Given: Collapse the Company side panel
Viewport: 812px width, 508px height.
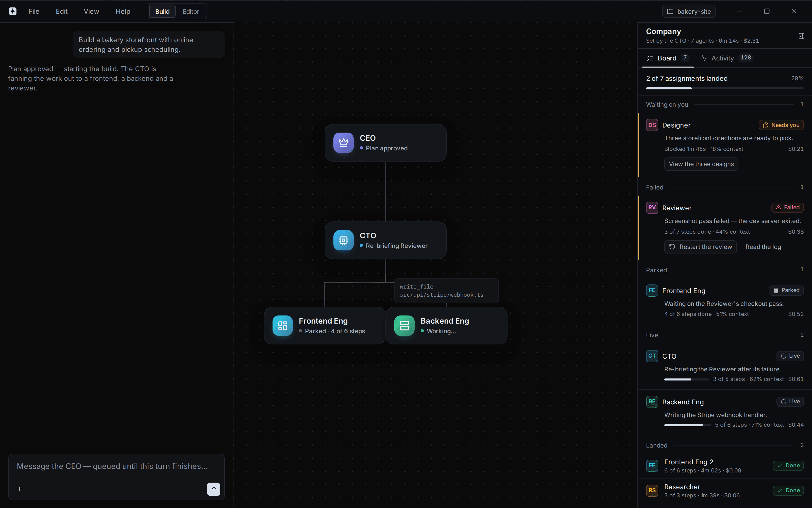Looking at the screenshot, I should [x=802, y=36].
